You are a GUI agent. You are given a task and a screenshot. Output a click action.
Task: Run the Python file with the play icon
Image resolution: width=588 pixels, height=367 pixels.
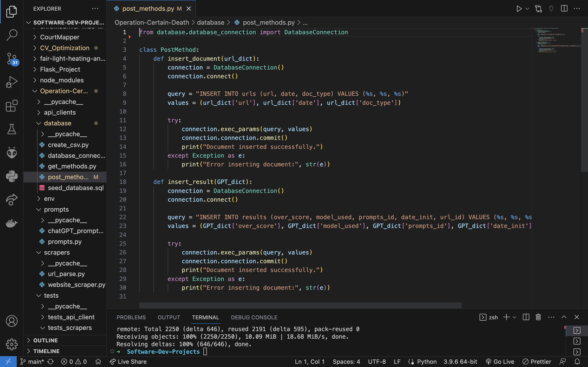coord(519,9)
